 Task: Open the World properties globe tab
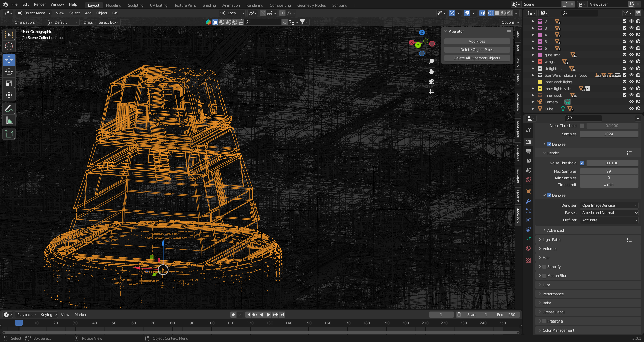tap(528, 180)
